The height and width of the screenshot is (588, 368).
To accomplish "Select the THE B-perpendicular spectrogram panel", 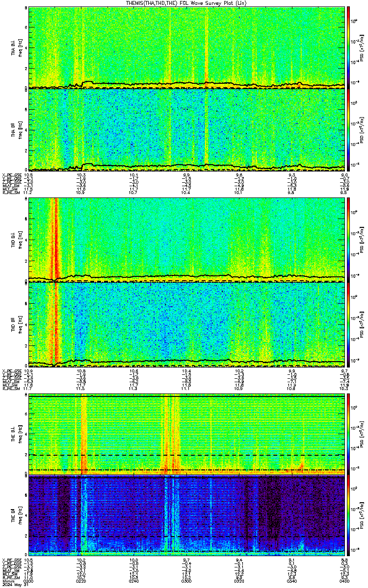I will pos(187,434).
